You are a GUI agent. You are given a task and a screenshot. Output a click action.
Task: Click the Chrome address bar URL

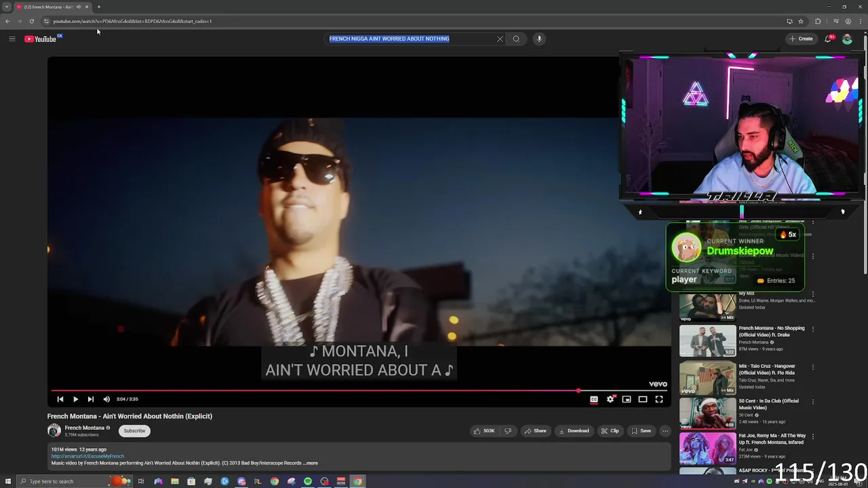[x=132, y=21]
